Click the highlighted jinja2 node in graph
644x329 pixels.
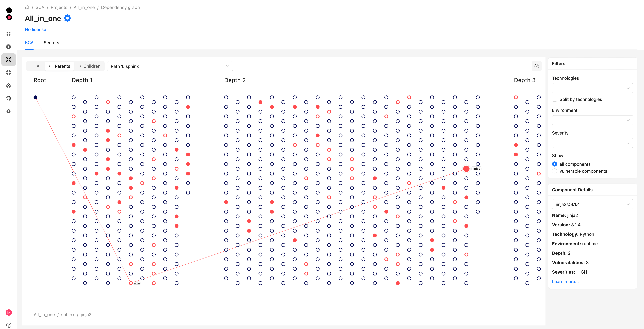pos(466,169)
